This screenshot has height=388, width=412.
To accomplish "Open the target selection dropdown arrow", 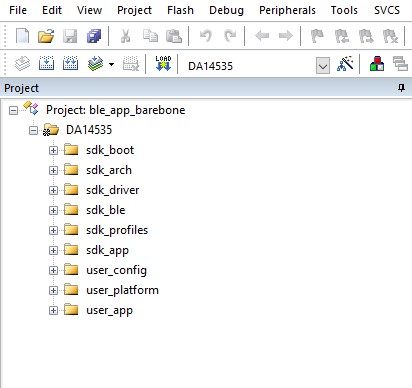I will 323,66.
